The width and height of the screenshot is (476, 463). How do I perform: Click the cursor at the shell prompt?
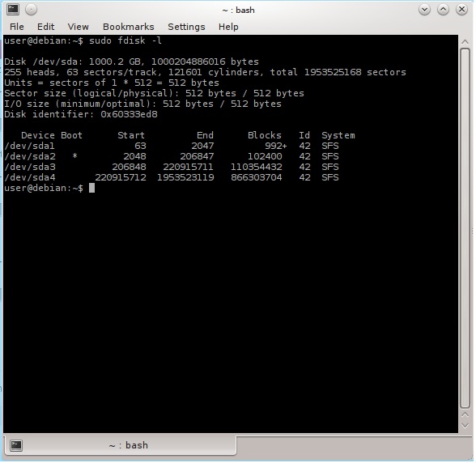click(x=91, y=189)
